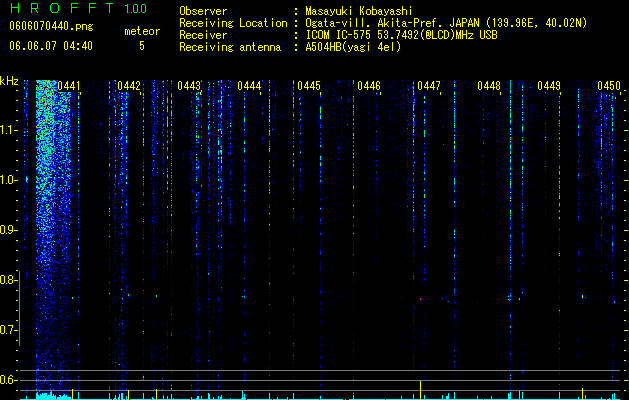Click the 0442 time marker label
The width and height of the screenshot is (629, 400).
point(129,86)
